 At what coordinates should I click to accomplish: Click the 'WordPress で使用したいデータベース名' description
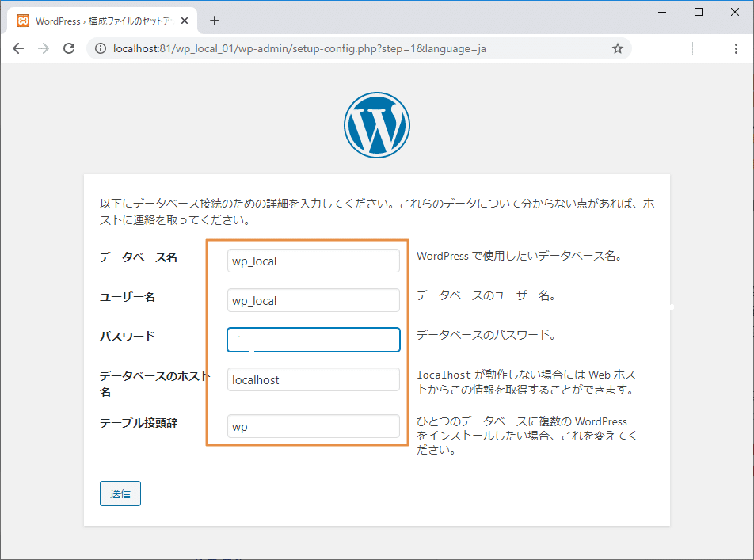520,256
